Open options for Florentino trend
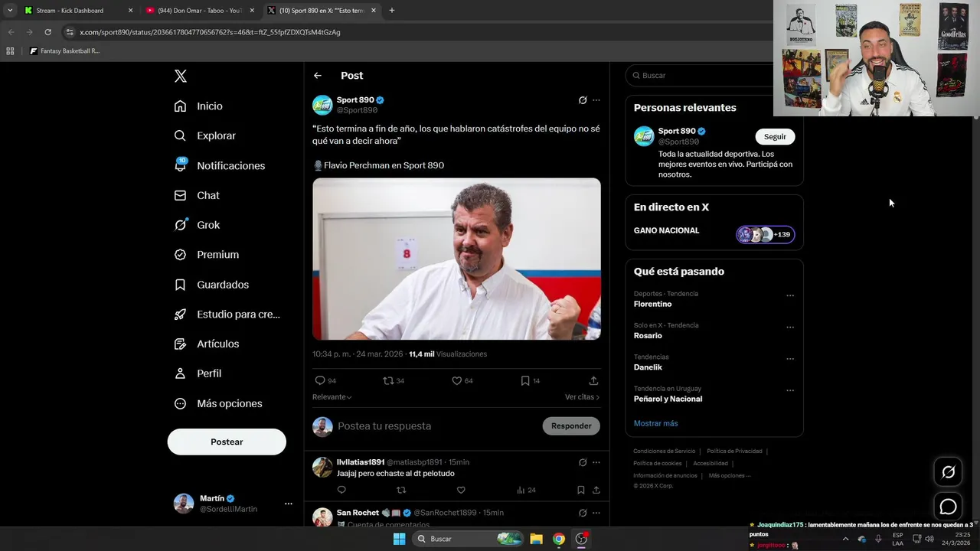 [x=790, y=295]
